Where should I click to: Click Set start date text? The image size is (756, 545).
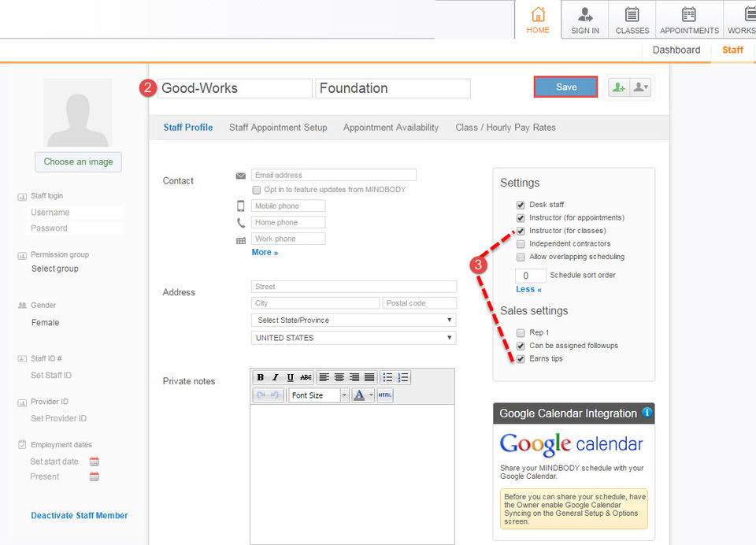[54, 462]
